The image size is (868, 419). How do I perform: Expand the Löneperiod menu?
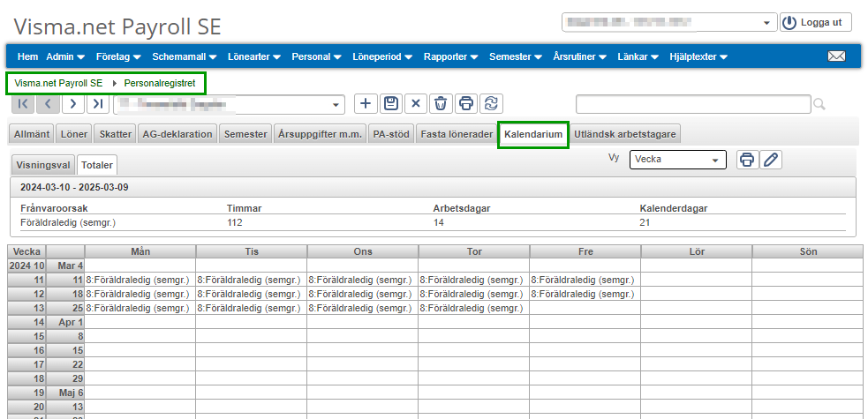382,56
